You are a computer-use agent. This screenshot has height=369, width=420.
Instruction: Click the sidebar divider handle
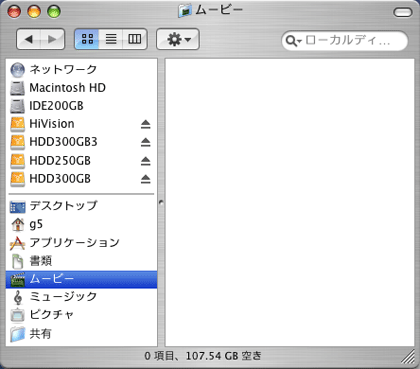[x=161, y=202]
